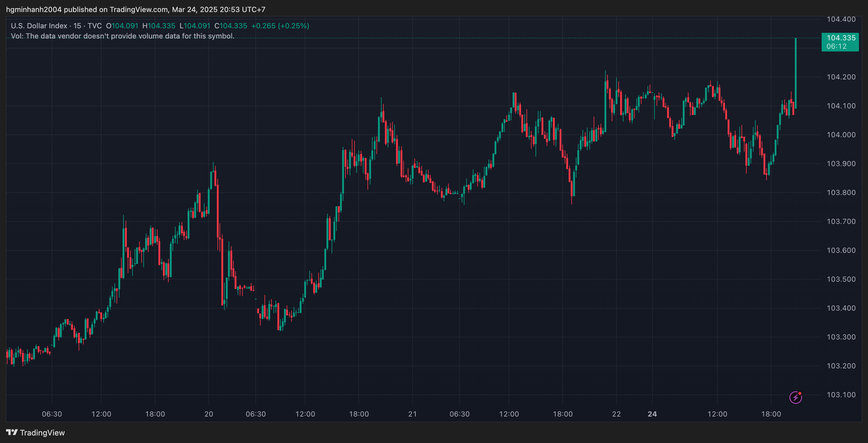Click the 103.100 price axis label
Image resolution: width=868 pixels, height=443 pixels.
tap(841, 395)
